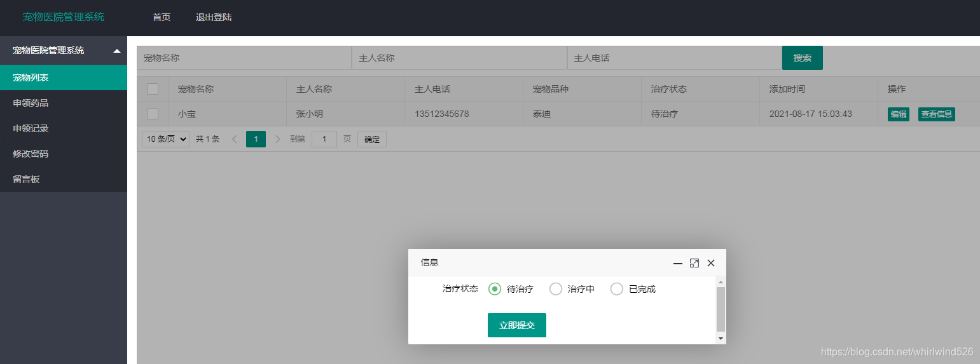Image resolution: width=980 pixels, height=364 pixels.
Task: Go to previous page arrow
Action: pyautogui.click(x=235, y=139)
